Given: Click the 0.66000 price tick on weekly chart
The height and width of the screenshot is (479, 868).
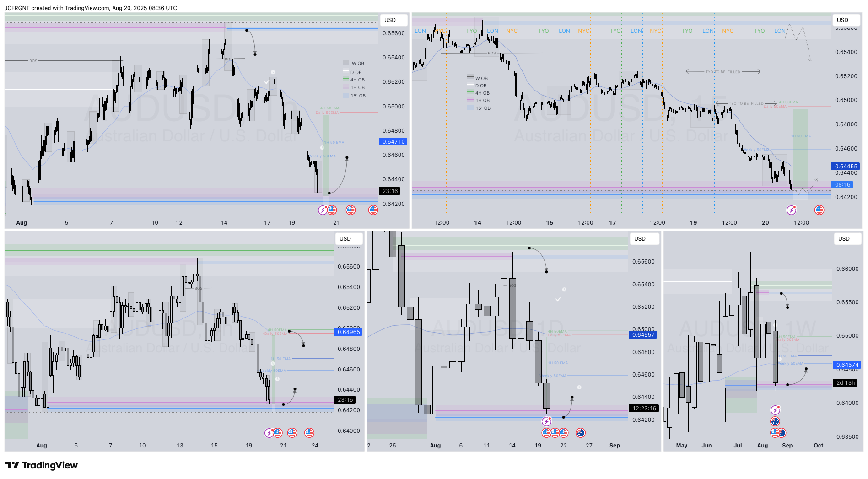Looking at the screenshot, I should [x=847, y=269].
